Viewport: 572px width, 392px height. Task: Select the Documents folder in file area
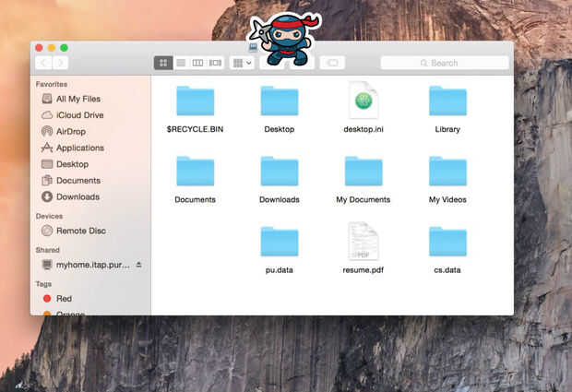pyautogui.click(x=196, y=172)
